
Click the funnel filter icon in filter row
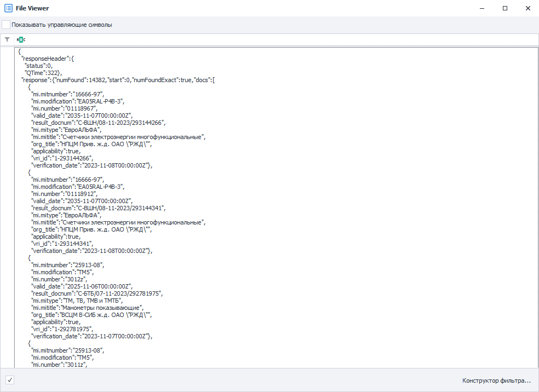coord(7,39)
